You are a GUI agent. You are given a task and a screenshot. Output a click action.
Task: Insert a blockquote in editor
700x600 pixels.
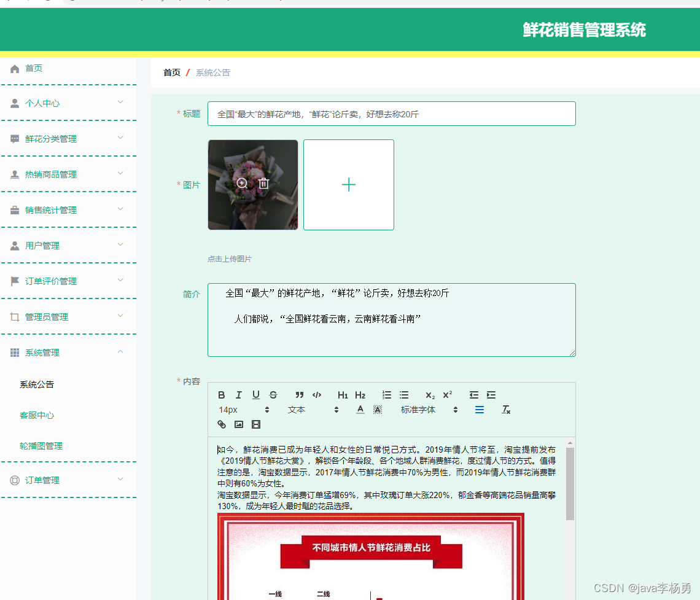click(x=300, y=395)
